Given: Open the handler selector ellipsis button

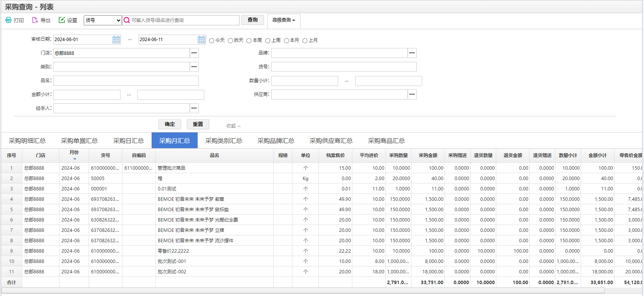Looking at the screenshot, I should (194, 108).
